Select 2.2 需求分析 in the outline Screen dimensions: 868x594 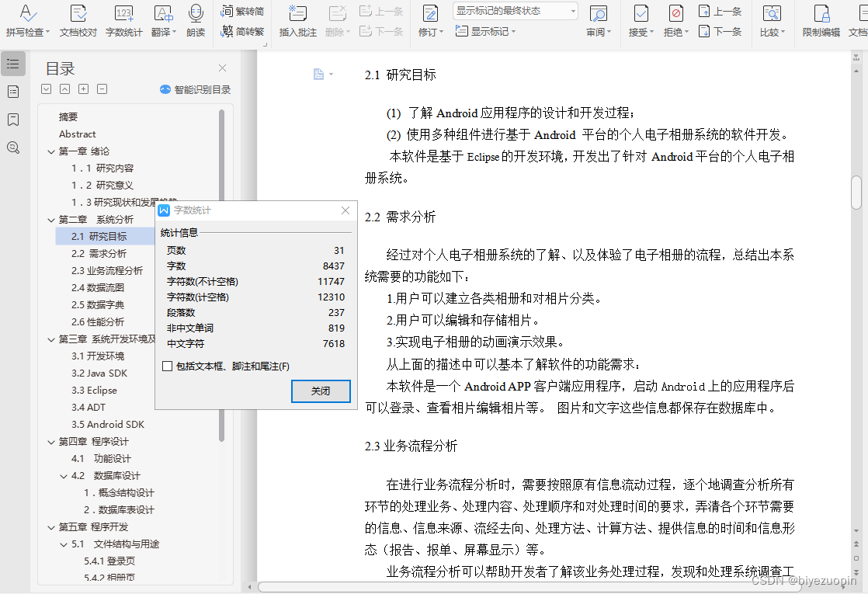[99, 254]
